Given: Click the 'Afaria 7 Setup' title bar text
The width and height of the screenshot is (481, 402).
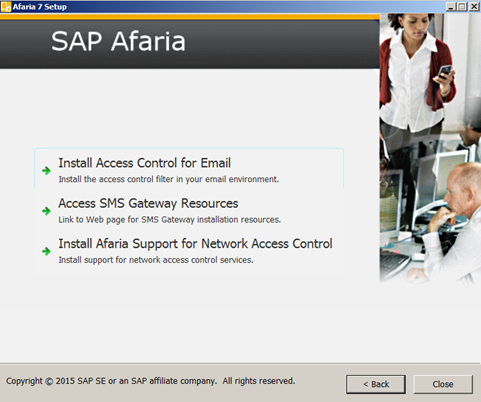Looking at the screenshot, I should click(x=40, y=7).
